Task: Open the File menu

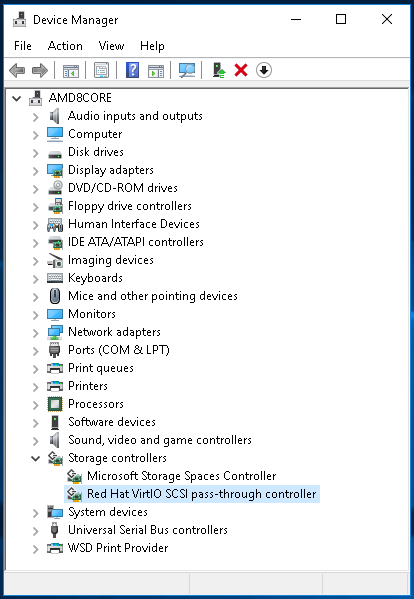Action: click(23, 46)
